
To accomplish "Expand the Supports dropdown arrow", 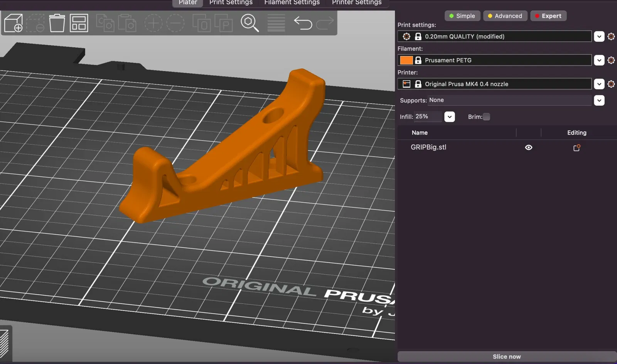I will 599,100.
